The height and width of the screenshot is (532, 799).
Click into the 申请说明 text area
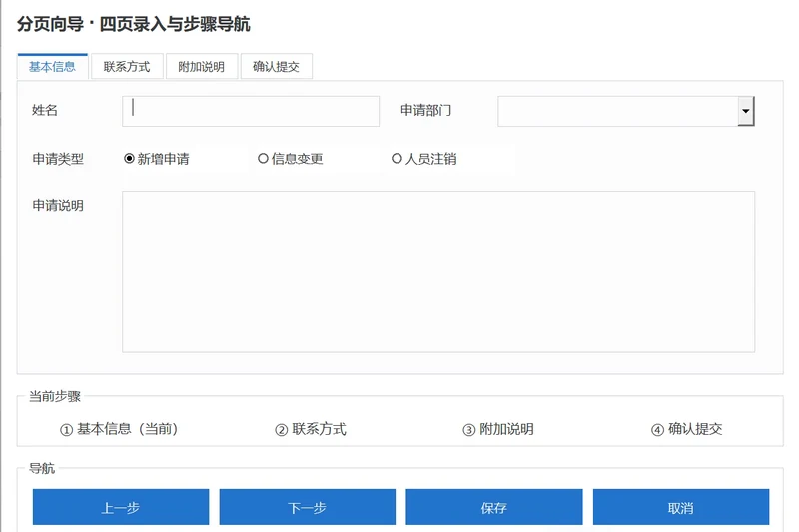(x=438, y=271)
